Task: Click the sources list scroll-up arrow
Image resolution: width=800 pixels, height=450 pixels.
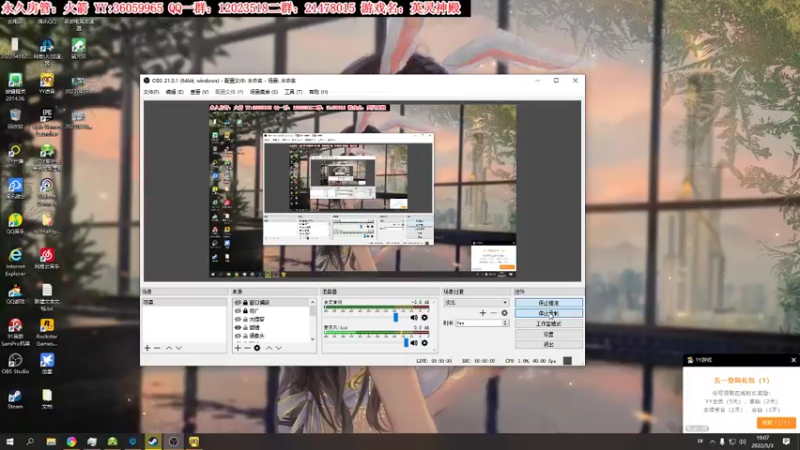Action: pyautogui.click(x=313, y=303)
